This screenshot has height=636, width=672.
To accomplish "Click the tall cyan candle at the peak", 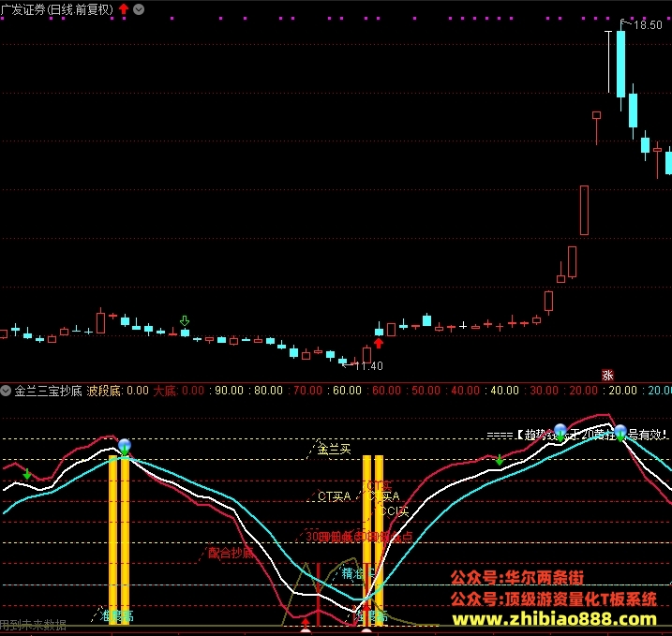I will click(x=620, y=65).
